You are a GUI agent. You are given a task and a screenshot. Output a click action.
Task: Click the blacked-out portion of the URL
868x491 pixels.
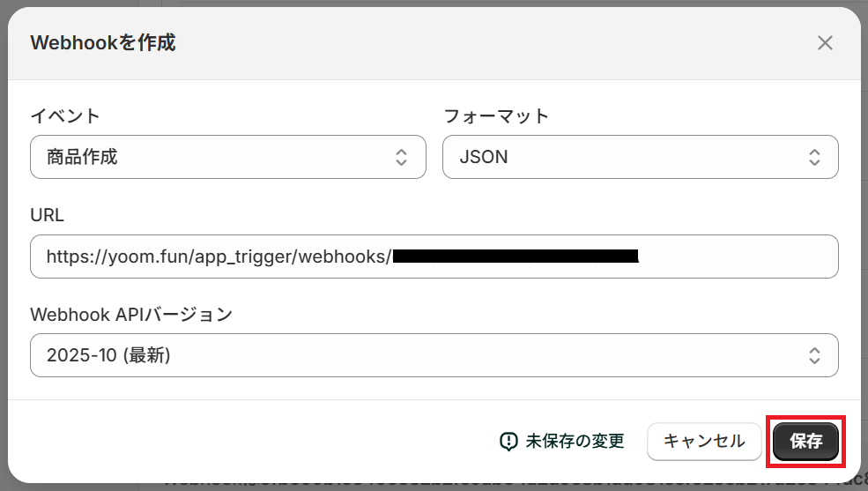click(515, 257)
